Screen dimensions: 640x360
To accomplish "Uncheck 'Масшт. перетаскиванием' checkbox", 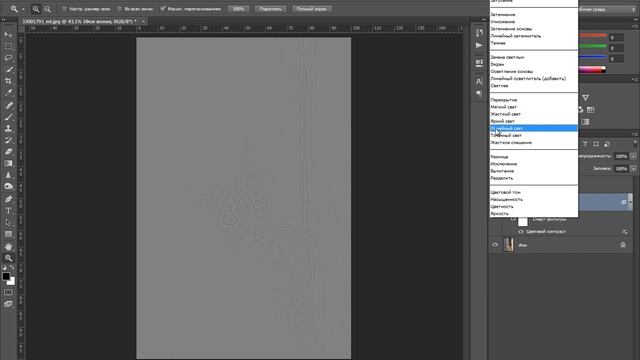I will 163,9.
